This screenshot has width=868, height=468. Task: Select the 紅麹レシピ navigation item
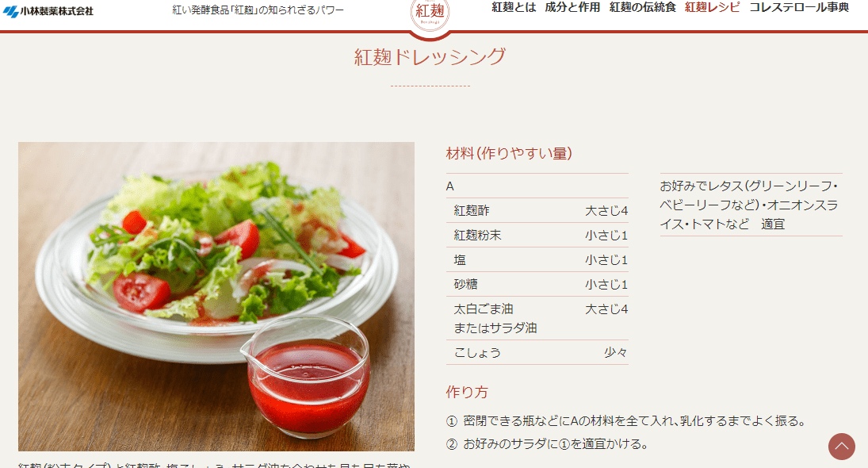click(x=712, y=8)
